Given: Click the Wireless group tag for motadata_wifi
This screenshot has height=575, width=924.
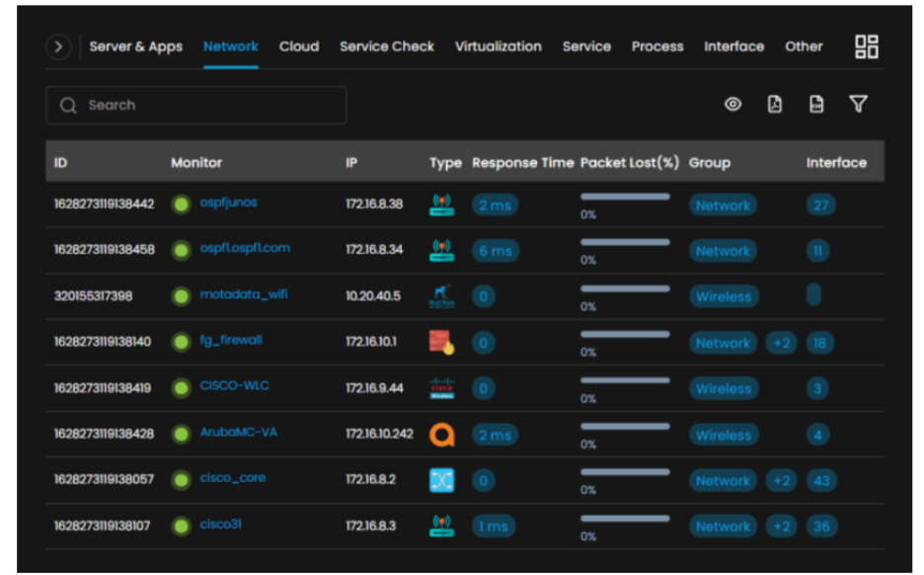Looking at the screenshot, I should (x=724, y=296).
